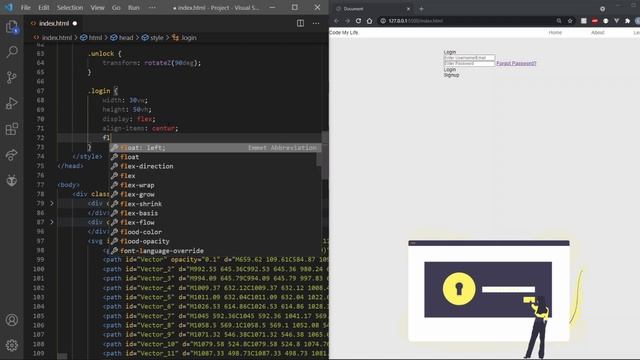Go back in the browser
The image size is (640, 360).
tap(336, 21)
